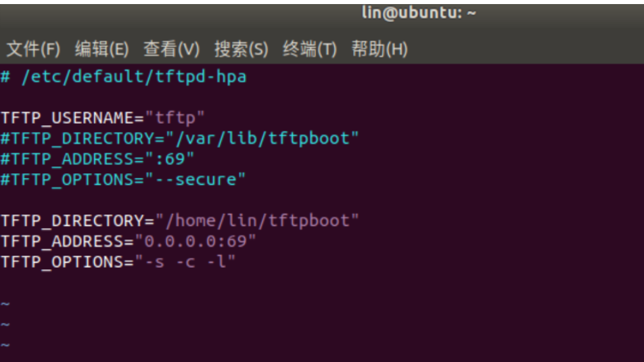This screenshot has width=644, height=362.
Task: Click the active TFTP_OPTIONS variable name
Action: (x=62, y=262)
